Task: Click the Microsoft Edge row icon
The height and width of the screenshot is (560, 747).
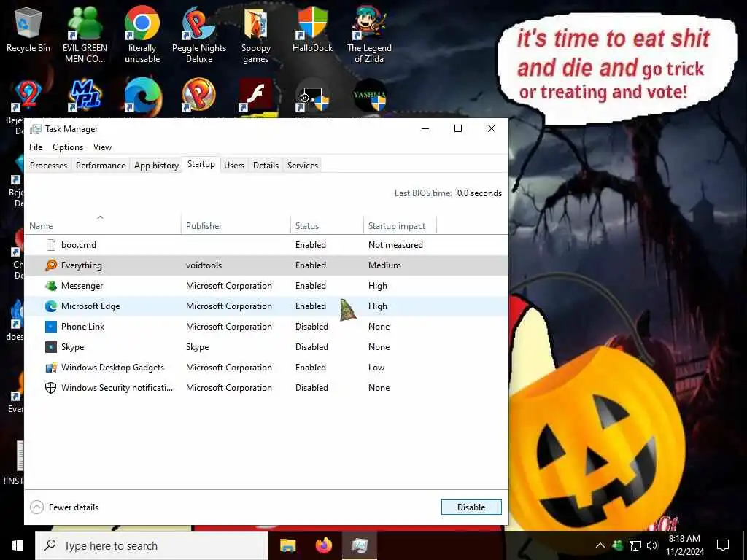Action: click(51, 306)
